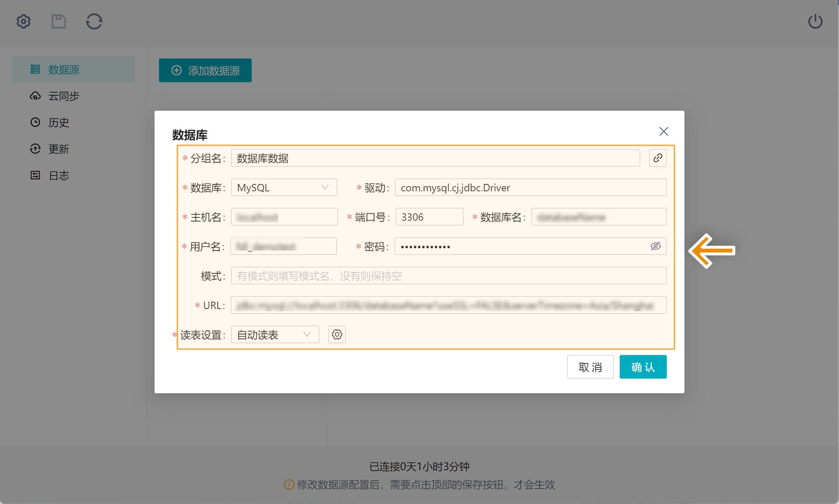Close the 数据库 dialog
Image resolution: width=839 pixels, height=504 pixels.
coord(663,131)
